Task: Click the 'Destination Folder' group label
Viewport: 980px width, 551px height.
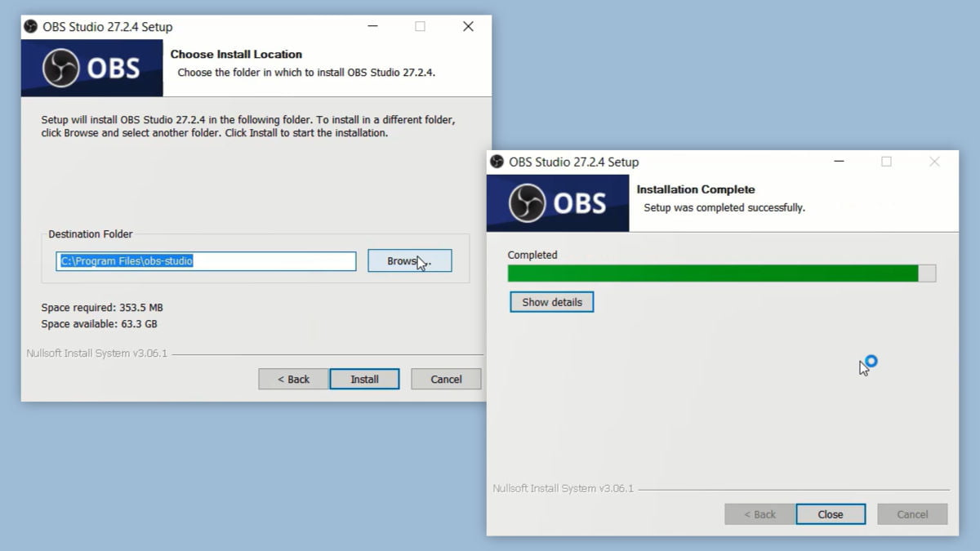Action: [91, 234]
